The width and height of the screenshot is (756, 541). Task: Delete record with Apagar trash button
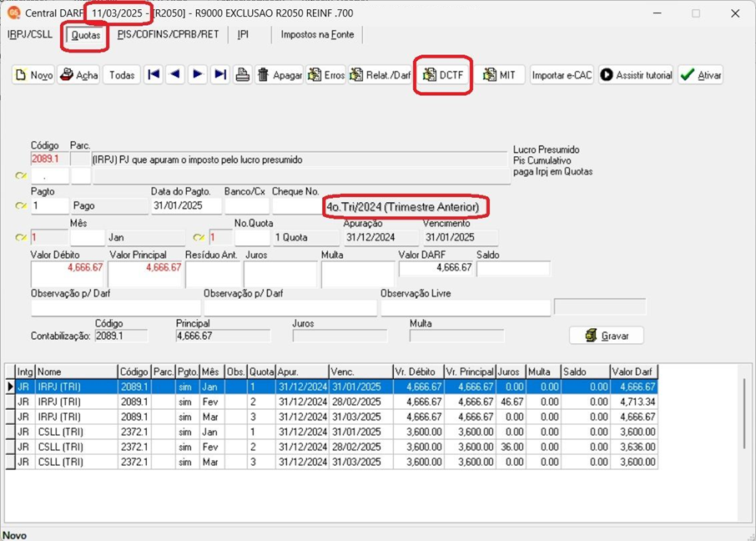click(x=280, y=75)
